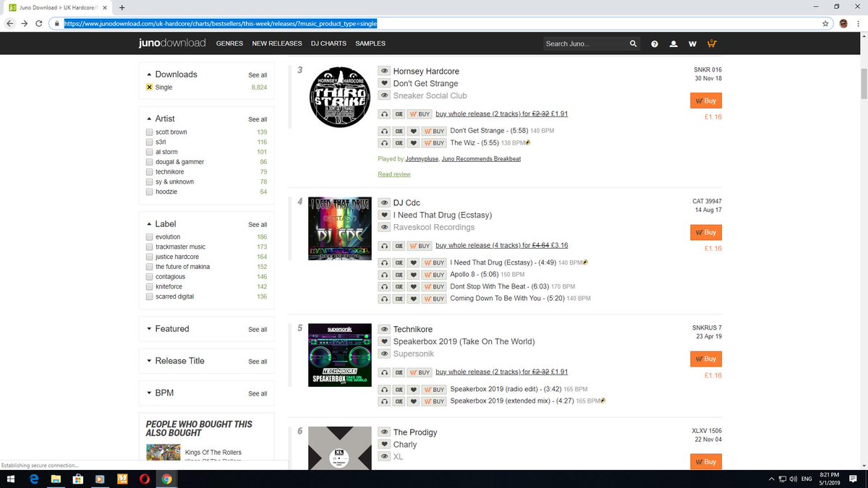Check the scott brown artist filter

pyautogui.click(x=149, y=132)
